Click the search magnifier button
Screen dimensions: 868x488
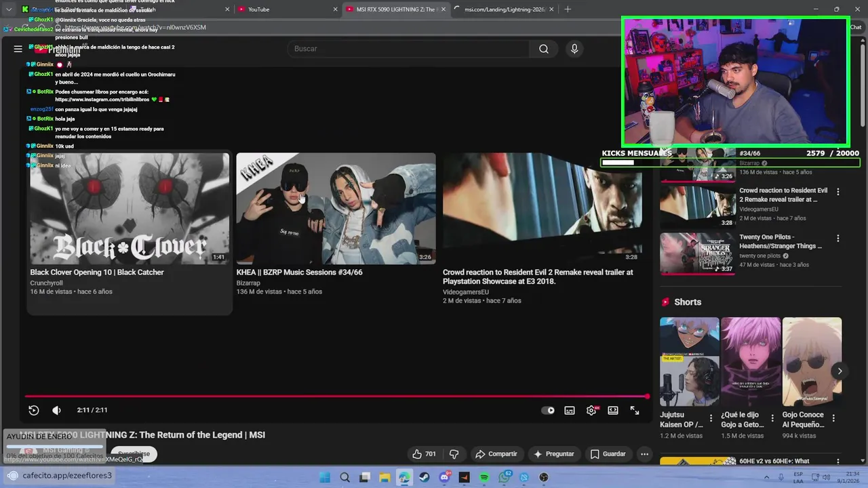click(544, 49)
